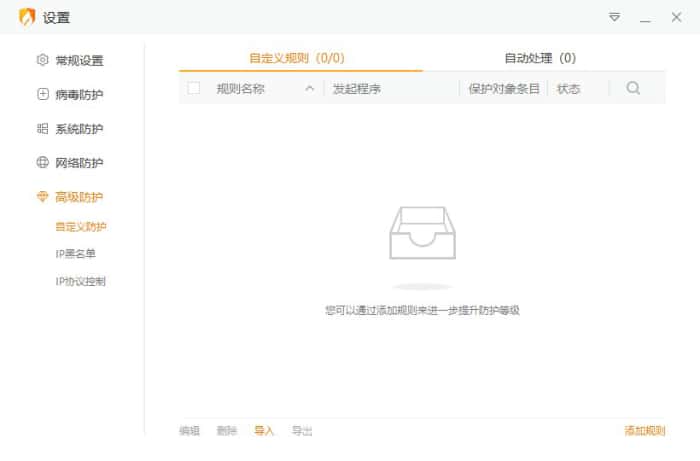Select IP黑名单 sub-item
Screen dimensions: 700x461
(75, 253)
